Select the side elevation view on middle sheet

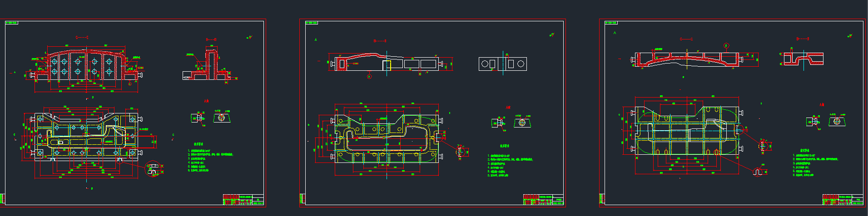[386, 63]
